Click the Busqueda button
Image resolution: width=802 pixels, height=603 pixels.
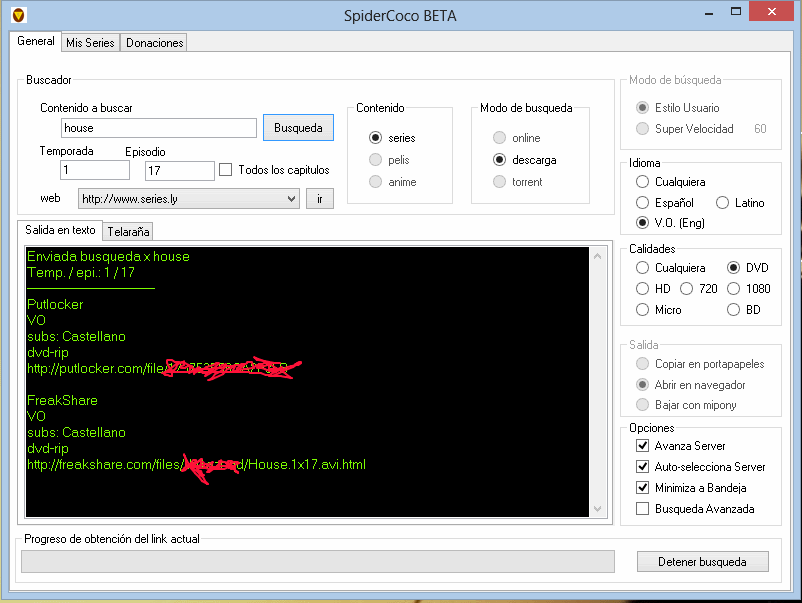click(299, 127)
